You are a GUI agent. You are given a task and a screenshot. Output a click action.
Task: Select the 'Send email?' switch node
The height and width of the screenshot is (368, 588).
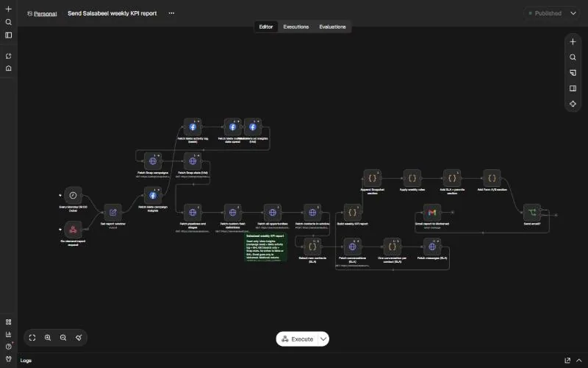tap(531, 213)
